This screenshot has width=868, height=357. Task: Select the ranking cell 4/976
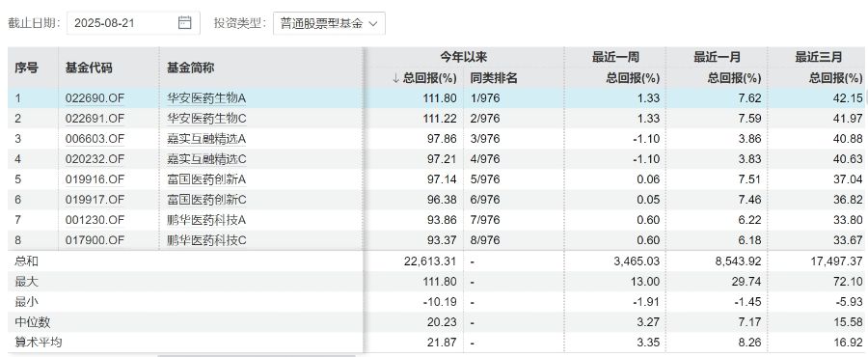click(x=485, y=159)
